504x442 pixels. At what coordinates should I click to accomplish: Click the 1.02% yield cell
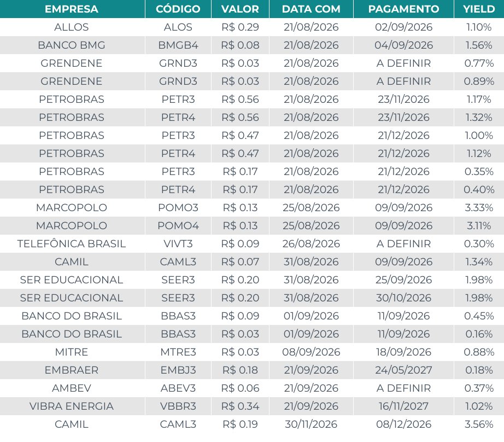(x=479, y=406)
